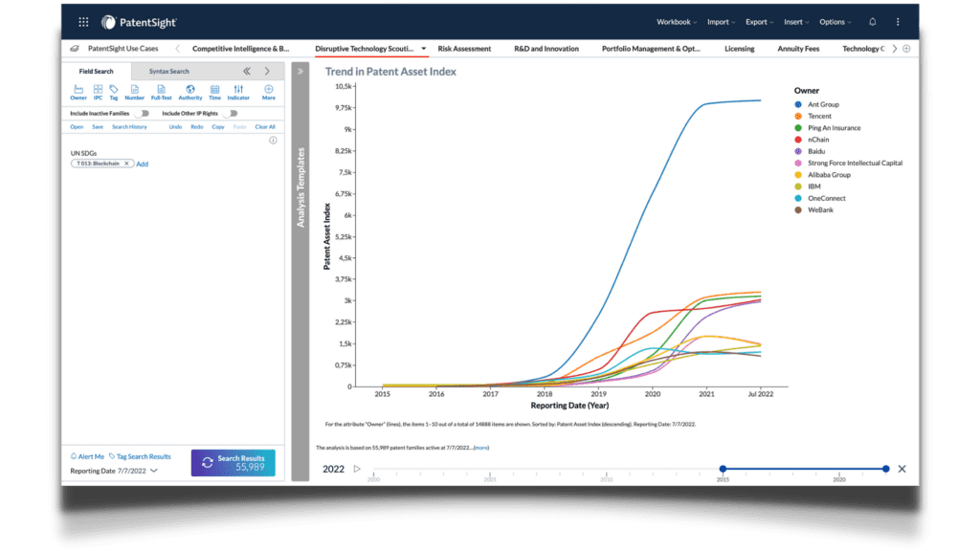
Task: Click the Search Results 55,989 button
Action: tap(234, 463)
